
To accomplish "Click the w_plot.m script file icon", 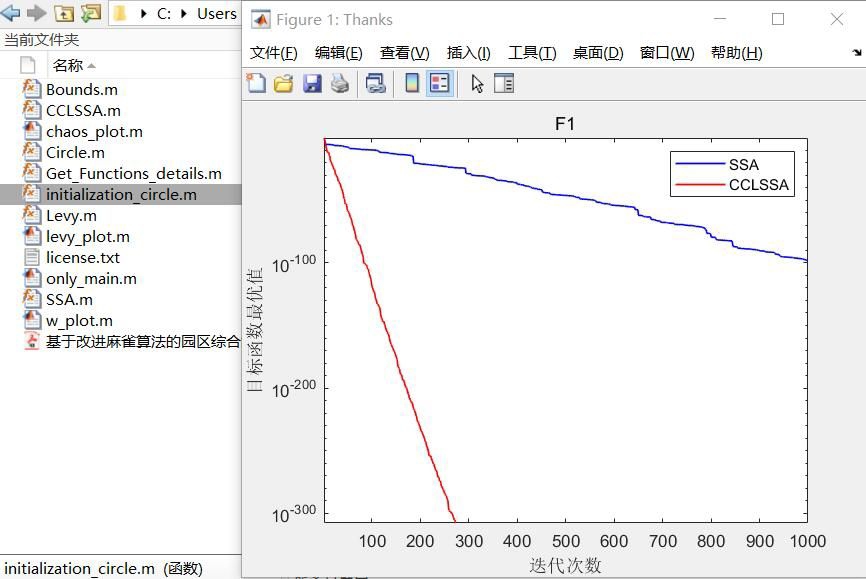I will click(x=31, y=320).
